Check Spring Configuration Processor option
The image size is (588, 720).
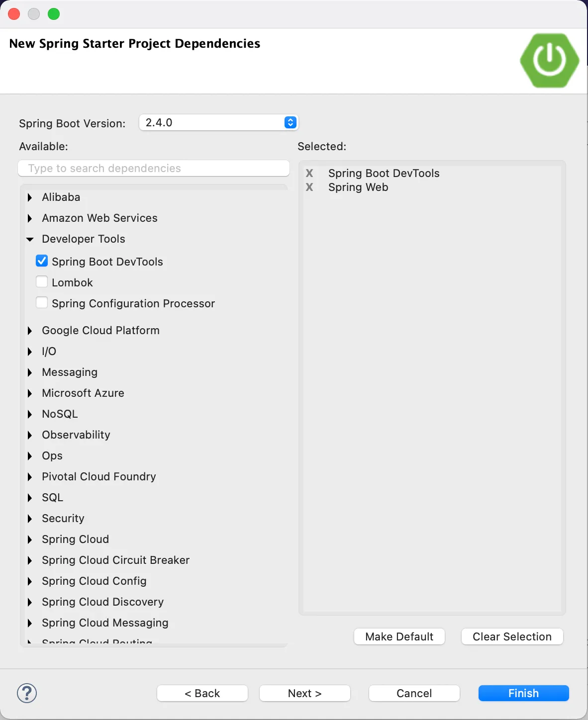tap(42, 303)
